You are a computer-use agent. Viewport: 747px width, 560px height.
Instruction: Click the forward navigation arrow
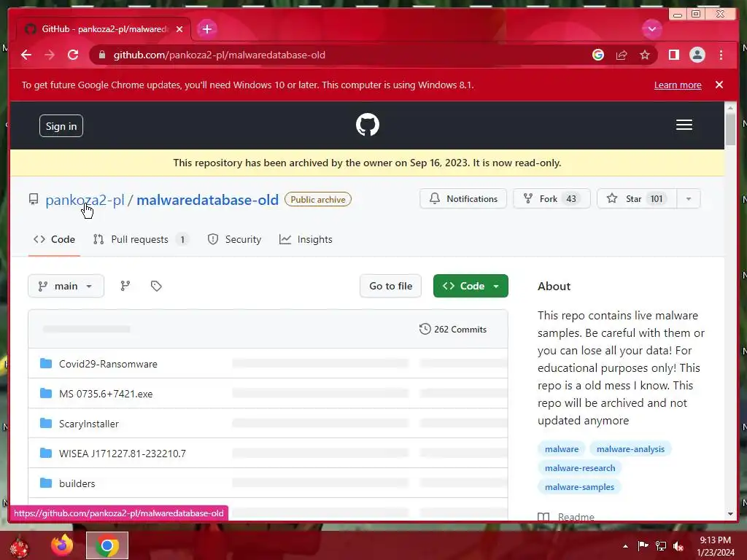50,55
